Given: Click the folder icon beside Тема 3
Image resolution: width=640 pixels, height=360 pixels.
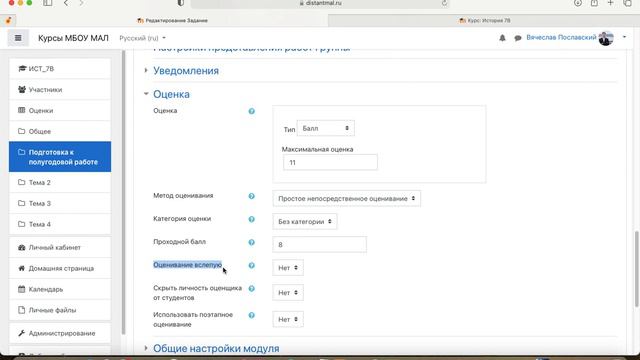Looking at the screenshot, I should [x=22, y=203].
